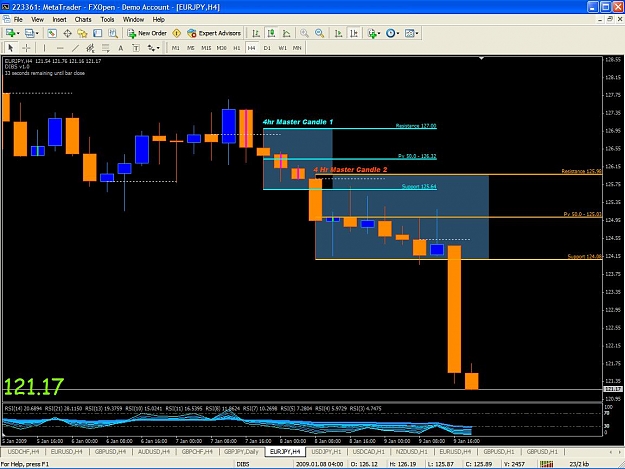
Task: Select the Equidistant Channel tool
Action: [x=90, y=48]
